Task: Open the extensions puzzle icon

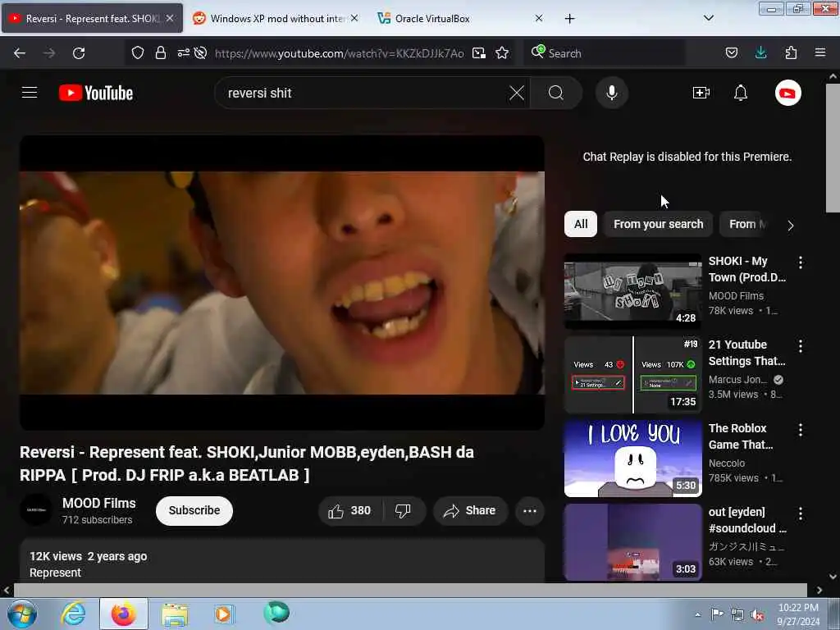Action: pyautogui.click(x=791, y=52)
